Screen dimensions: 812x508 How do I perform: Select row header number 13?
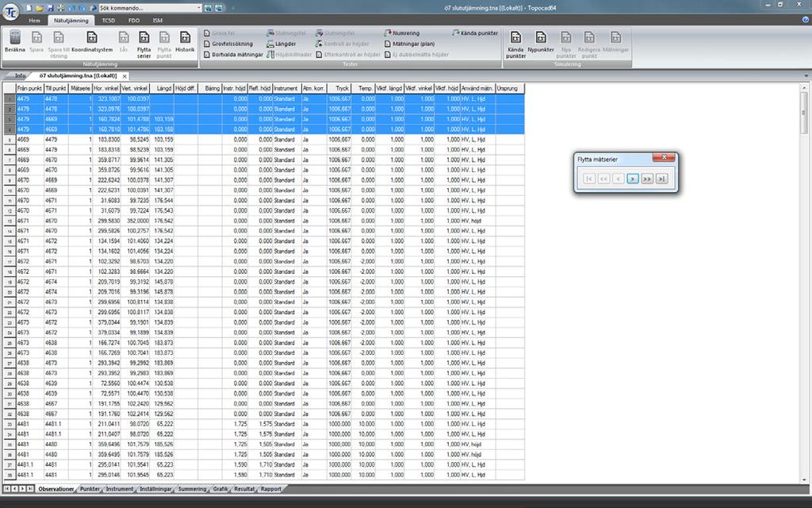click(10, 221)
